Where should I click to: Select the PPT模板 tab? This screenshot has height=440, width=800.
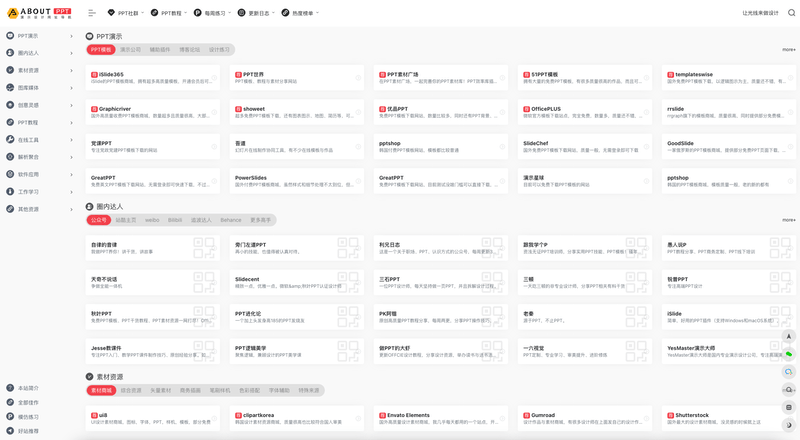point(101,50)
